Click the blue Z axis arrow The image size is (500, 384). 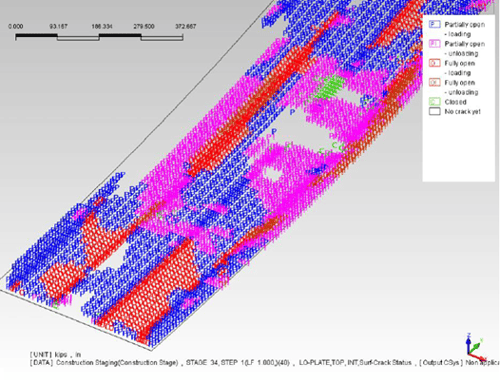tap(469, 343)
